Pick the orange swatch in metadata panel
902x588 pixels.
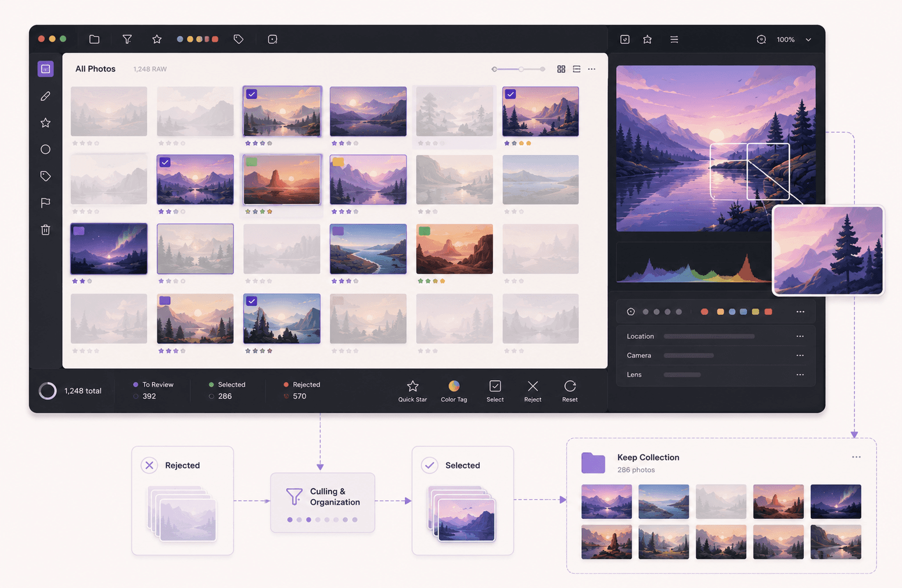coord(720,312)
